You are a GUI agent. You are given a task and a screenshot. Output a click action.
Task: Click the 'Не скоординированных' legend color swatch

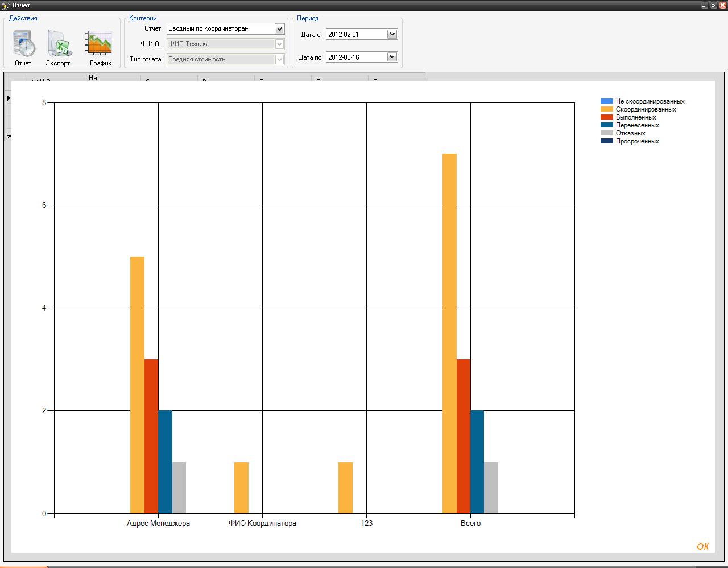point(606,101)
